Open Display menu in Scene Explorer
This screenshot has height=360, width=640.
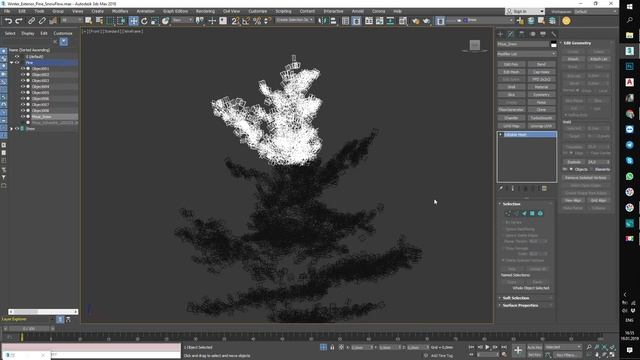(28, 33)
